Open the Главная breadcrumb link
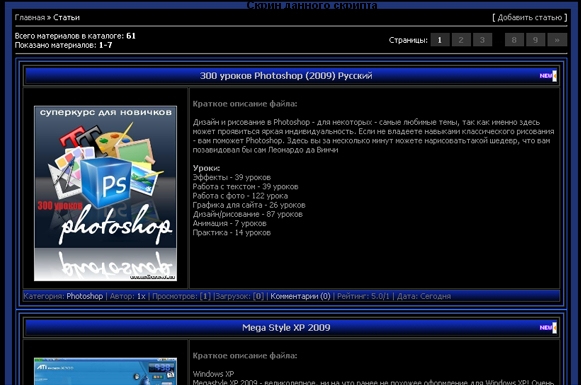 coord(30,17)
